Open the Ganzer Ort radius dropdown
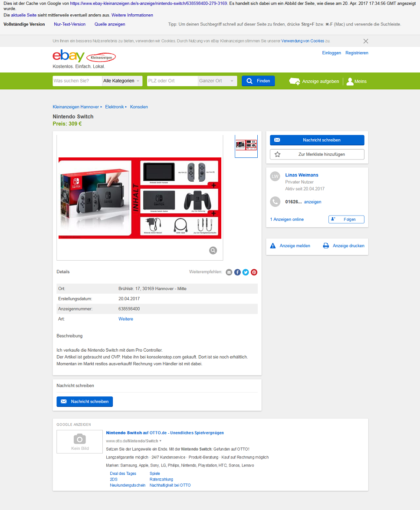 point(217,81)
